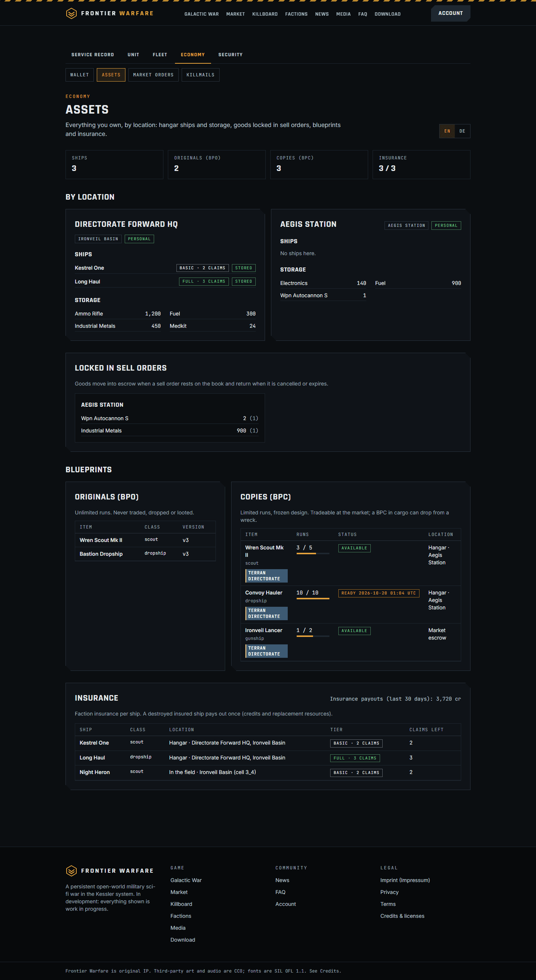This screenshot has width=536, height=980.
Task: Switch language to EN
Action: (447, 131)
